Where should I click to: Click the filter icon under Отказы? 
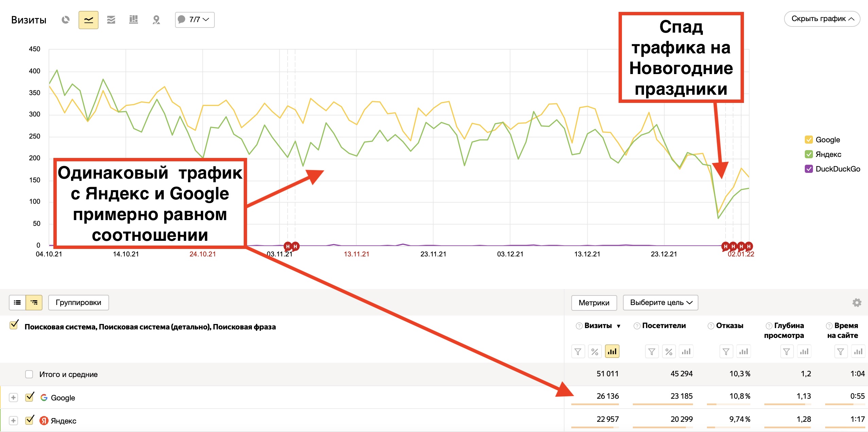[x=726, y=352]
